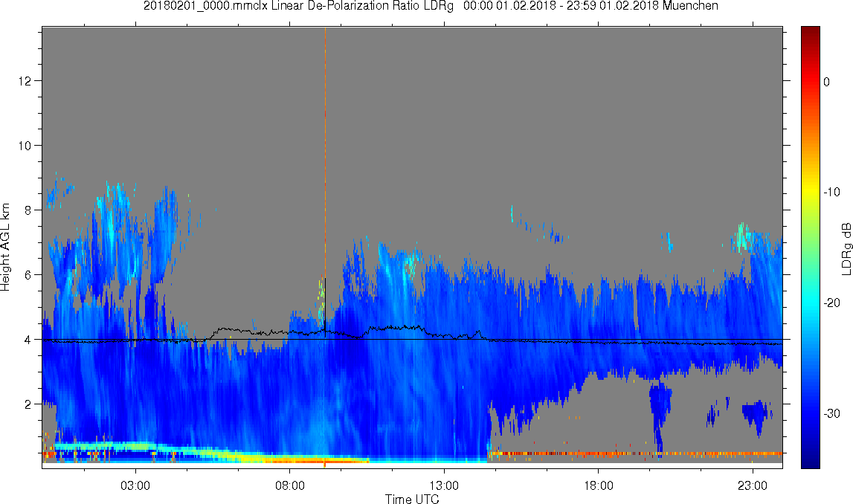
Task: Click the colorbar value label -10
Action: click(831, 192)
